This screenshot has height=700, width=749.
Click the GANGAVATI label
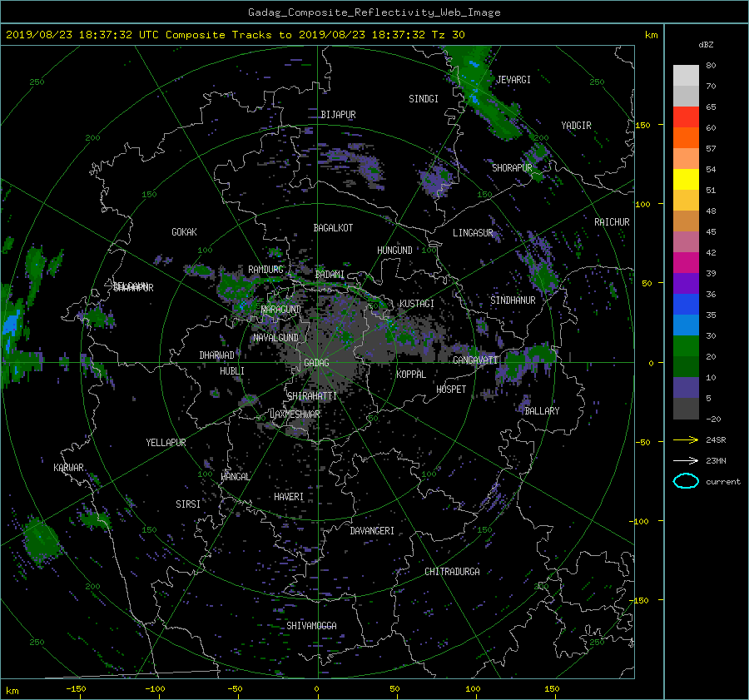tap(475, 360)
